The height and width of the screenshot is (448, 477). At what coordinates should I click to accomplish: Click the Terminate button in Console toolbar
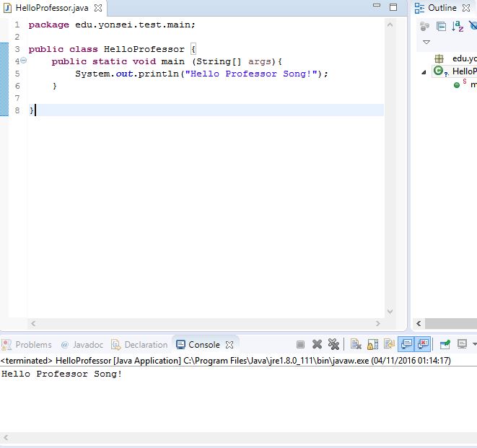[300, 345]
